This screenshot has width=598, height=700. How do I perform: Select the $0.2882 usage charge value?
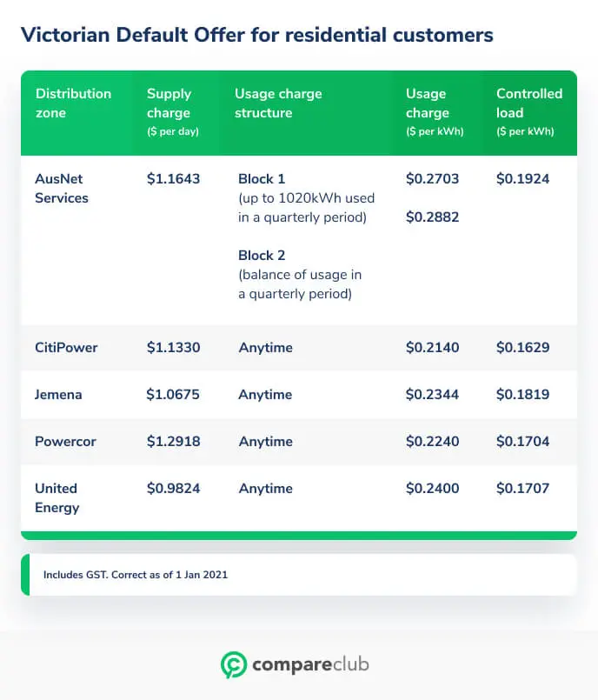(x=433, y=217)
